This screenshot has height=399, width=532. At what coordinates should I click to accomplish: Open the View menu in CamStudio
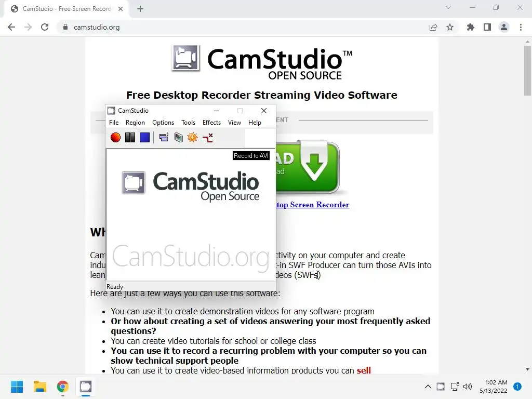(x=234, y=123)
